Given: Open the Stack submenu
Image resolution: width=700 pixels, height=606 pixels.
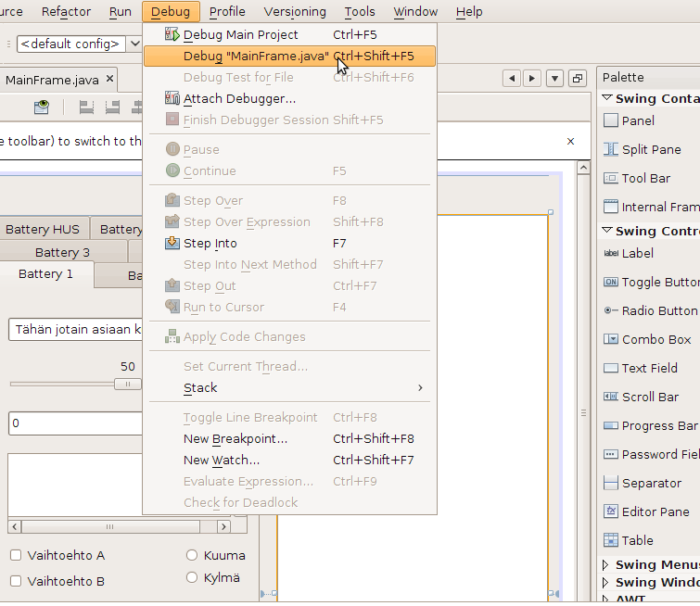Looking at the screenshot, I should (x=289, y=388).
